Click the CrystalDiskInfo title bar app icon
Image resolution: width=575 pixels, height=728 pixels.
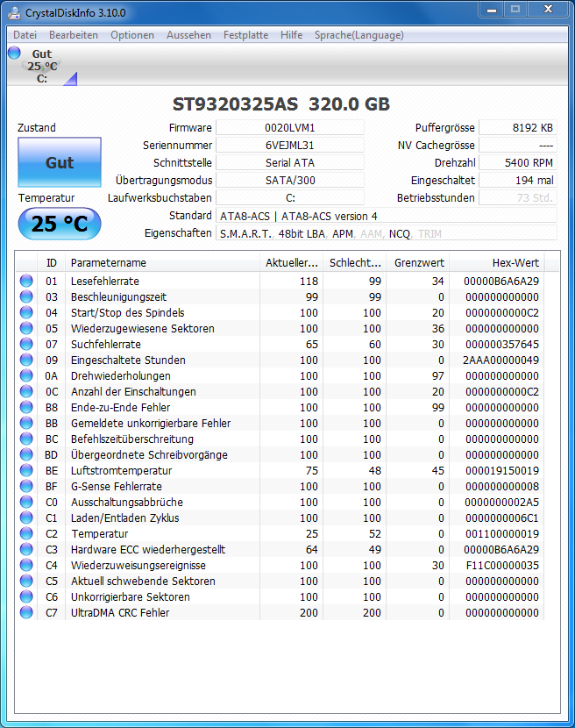point(14,13)
